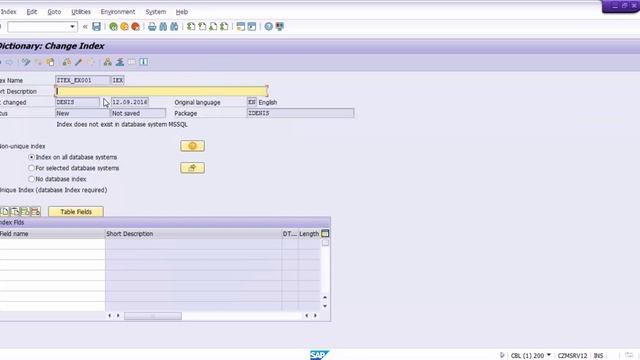Click the pencil wand icon in application toolbar
The image size is (640, 360).
(79, 62)
